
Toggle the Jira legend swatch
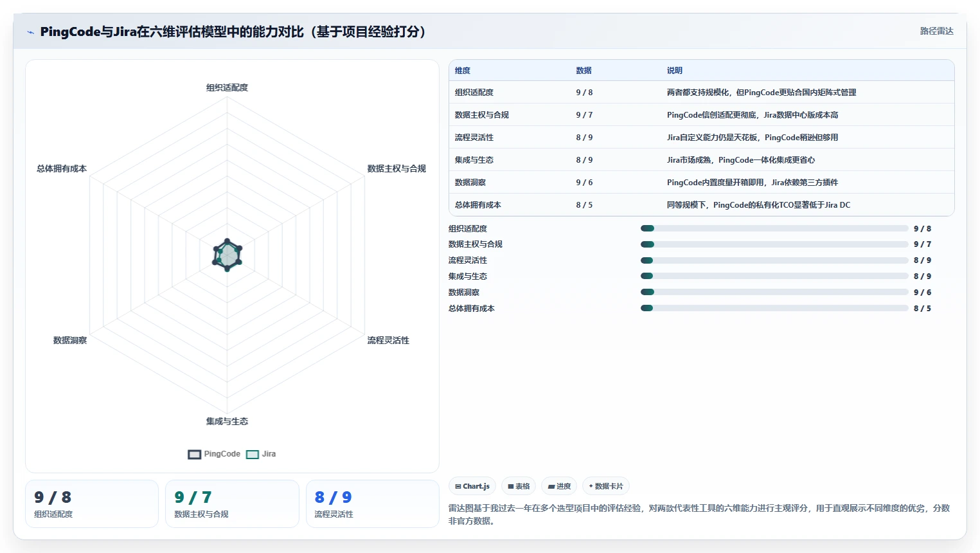[x=253, y=454]
